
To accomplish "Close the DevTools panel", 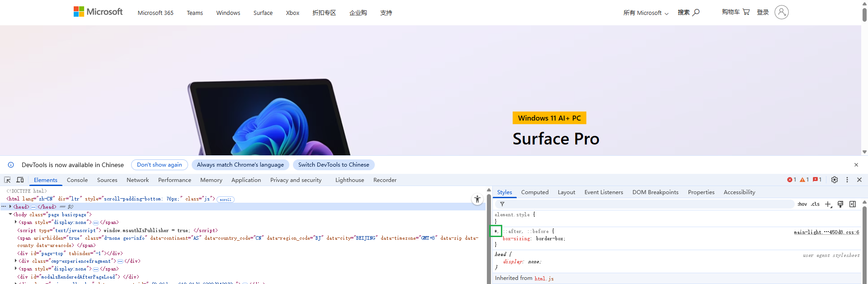I will tap(859, 180).
